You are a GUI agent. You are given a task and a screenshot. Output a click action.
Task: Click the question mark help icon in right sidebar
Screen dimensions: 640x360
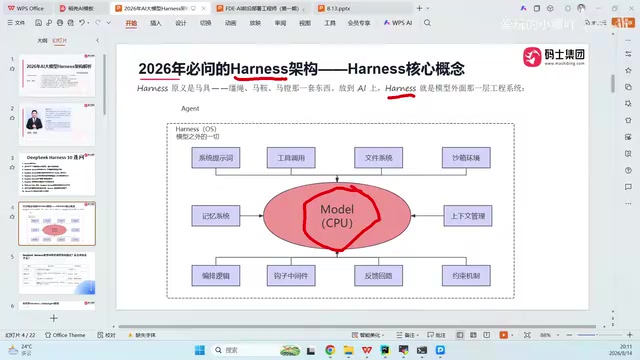point(628,170)
